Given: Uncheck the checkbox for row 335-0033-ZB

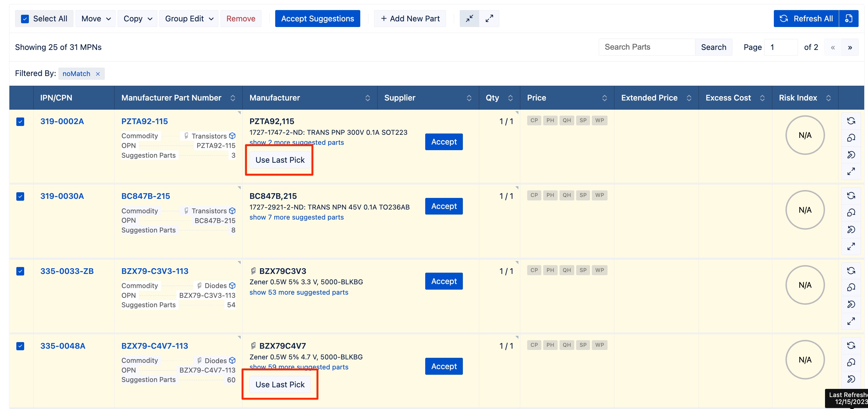Looking at the screenshot, I should [x=20, y=271].
